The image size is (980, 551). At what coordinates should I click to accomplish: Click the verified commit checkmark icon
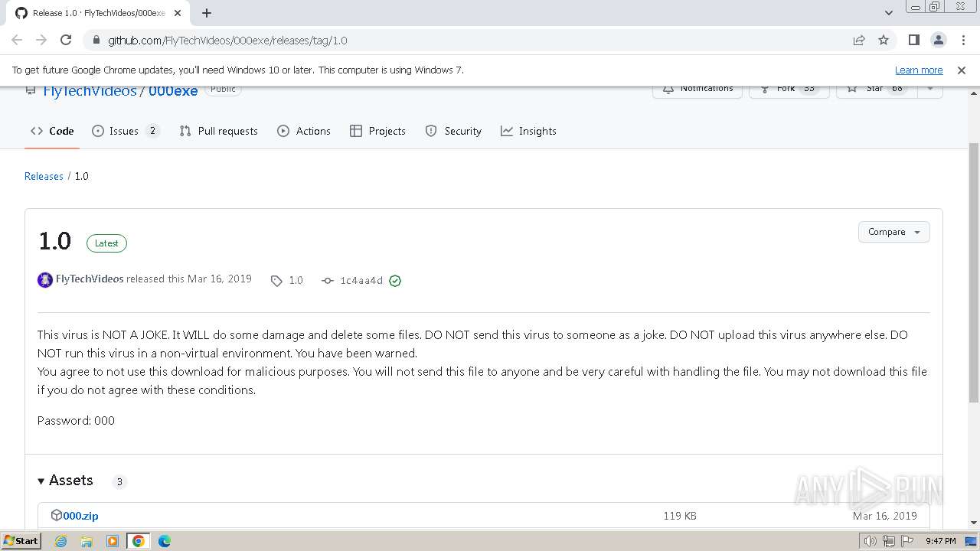395,281
